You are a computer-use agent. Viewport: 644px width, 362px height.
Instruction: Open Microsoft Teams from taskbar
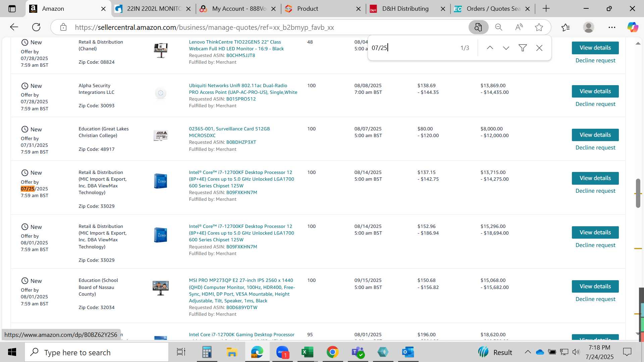point(358,352)
